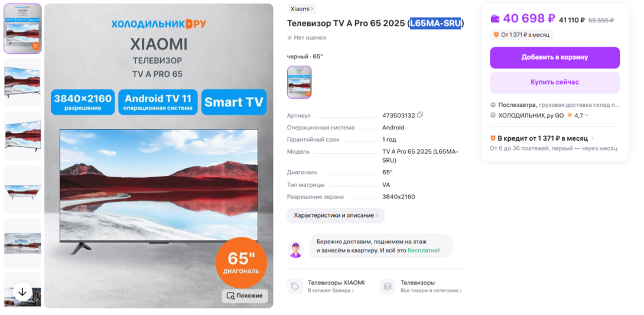Screen dimensions: 644x315
Task: Go to В каталог бренда link
Action: click(x=331, y=291)
